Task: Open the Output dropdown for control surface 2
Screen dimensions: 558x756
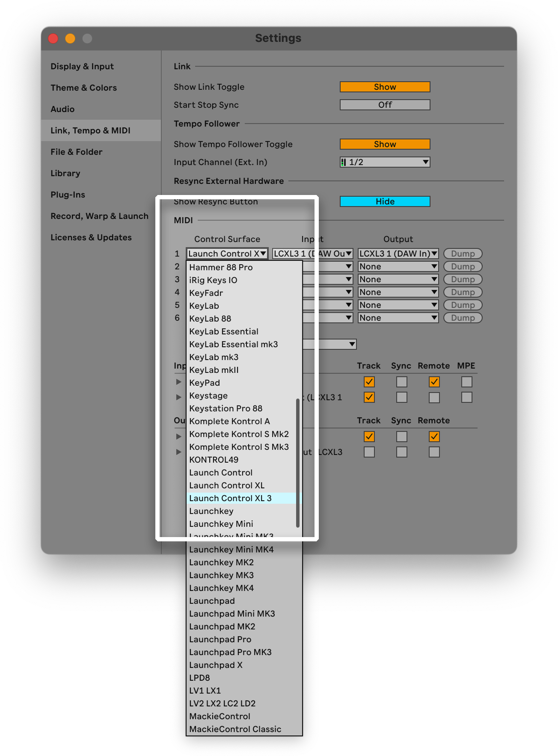Action: point(398,266)
